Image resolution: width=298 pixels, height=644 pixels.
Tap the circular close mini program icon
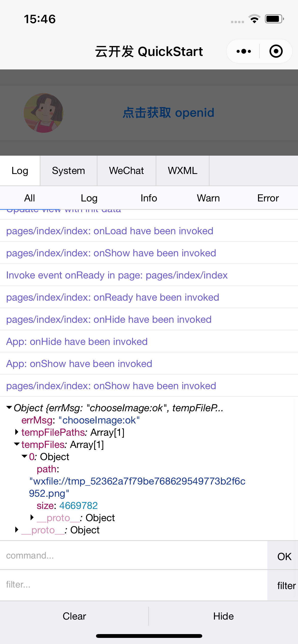(276, 51)
